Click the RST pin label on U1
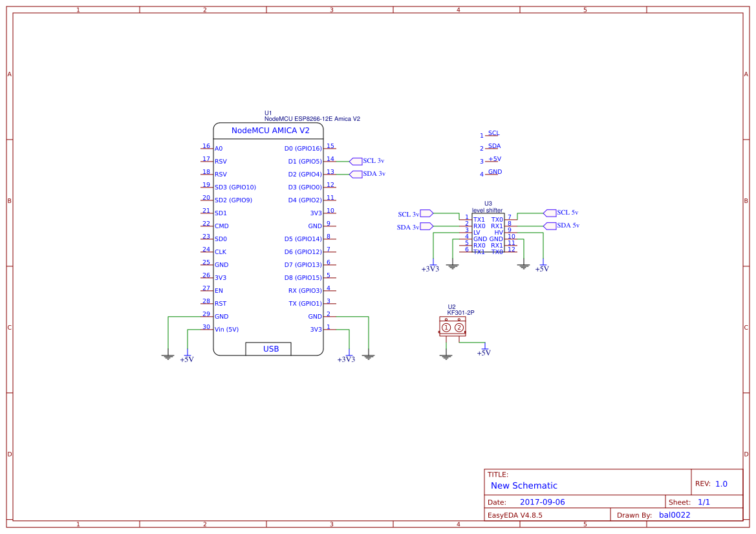The width and height of the screenshot is (756, 534). tap(219, 303)
